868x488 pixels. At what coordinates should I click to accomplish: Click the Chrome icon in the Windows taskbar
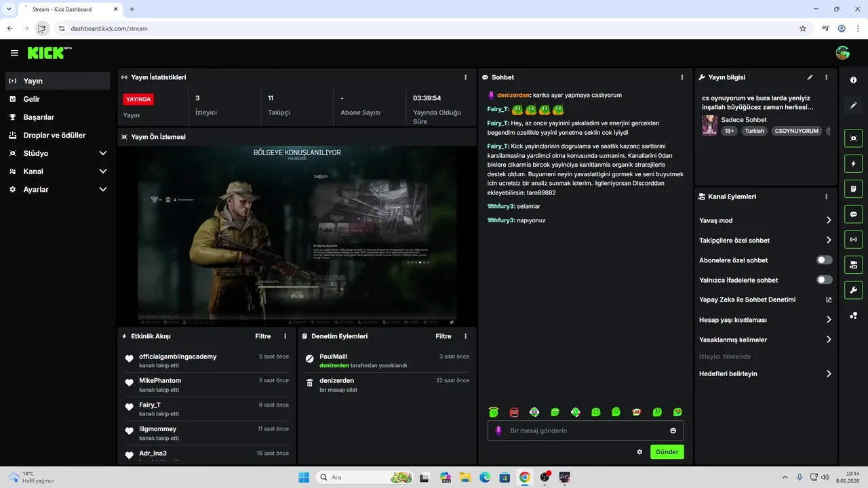point(524,477)
